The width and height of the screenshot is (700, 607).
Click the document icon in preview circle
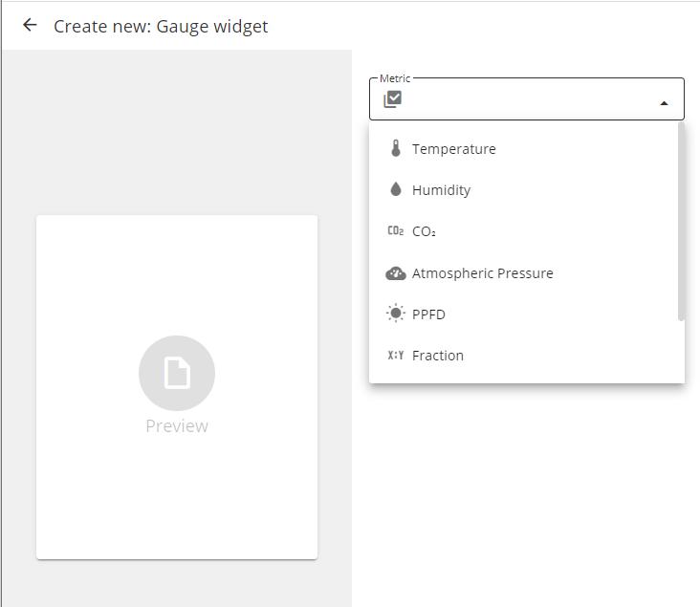(x=177, y=374)
